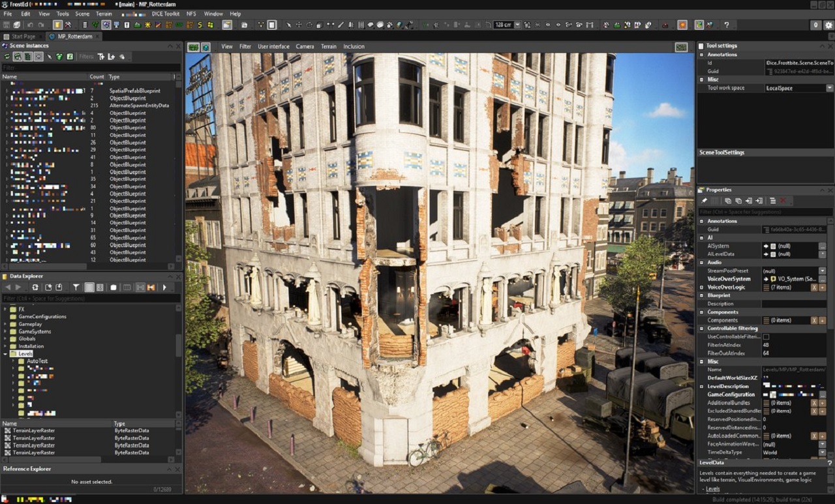835x504 pixels.
Task: Select the AlternateSpawnEntityData row
Action: [x=139, y=106]
